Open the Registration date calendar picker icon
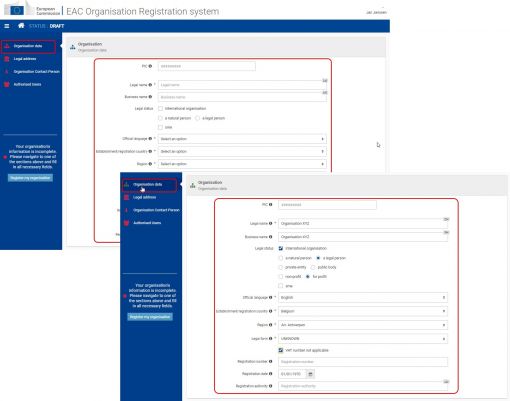This screenshot has width=510, height=401. [x=310, y=374]
